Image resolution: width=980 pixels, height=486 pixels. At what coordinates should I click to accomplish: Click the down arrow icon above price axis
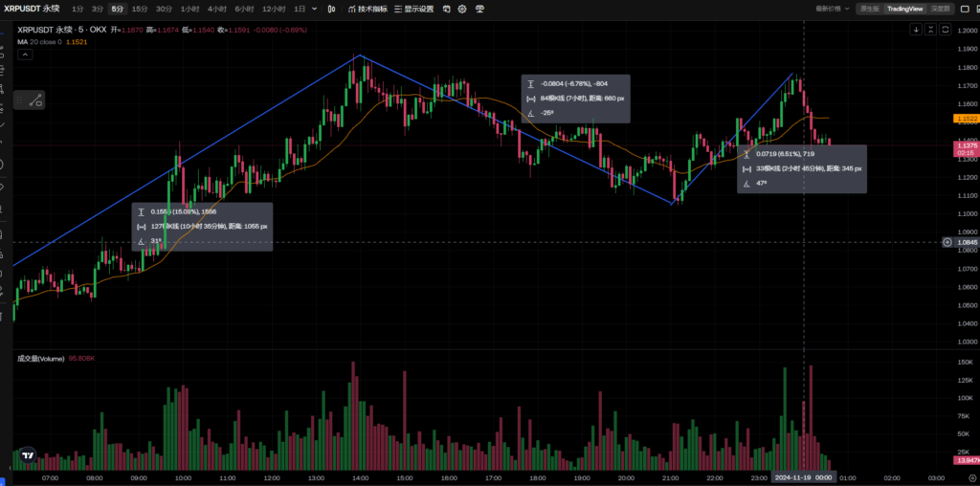click(916, 29)
